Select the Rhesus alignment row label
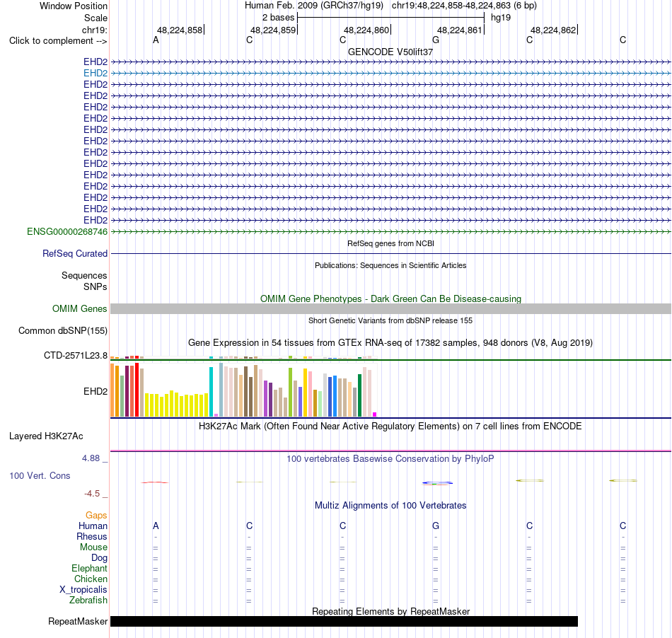The height and width of the screenshot is (638, 672). point(92,536)
